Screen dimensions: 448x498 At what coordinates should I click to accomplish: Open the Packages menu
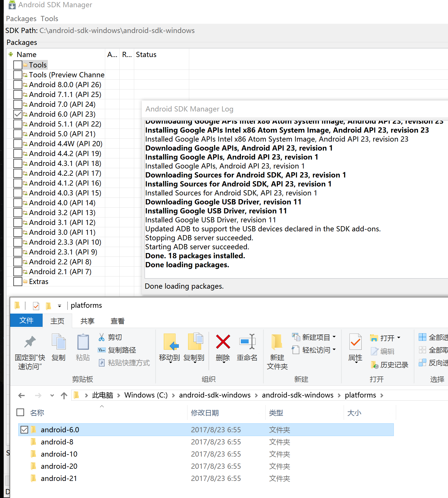click(x=21, y=19)
